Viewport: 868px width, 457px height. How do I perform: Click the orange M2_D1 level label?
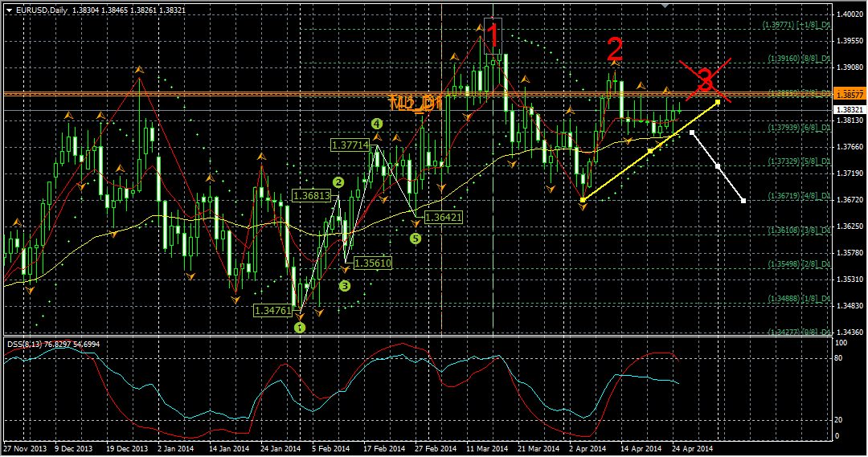coord(416,103)
